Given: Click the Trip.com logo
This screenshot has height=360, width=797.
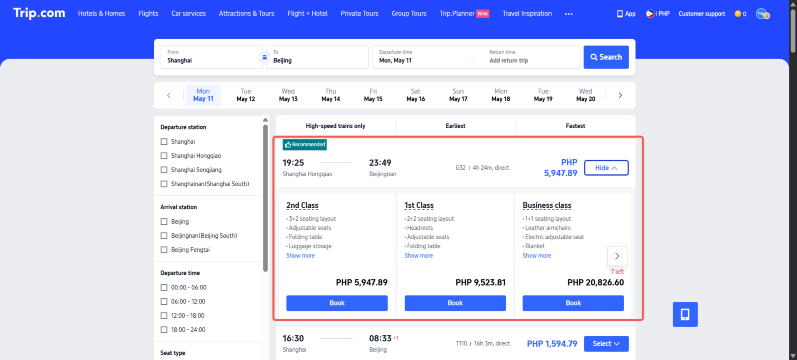Looking at the screenshot, I should click(x=39, y=13).
